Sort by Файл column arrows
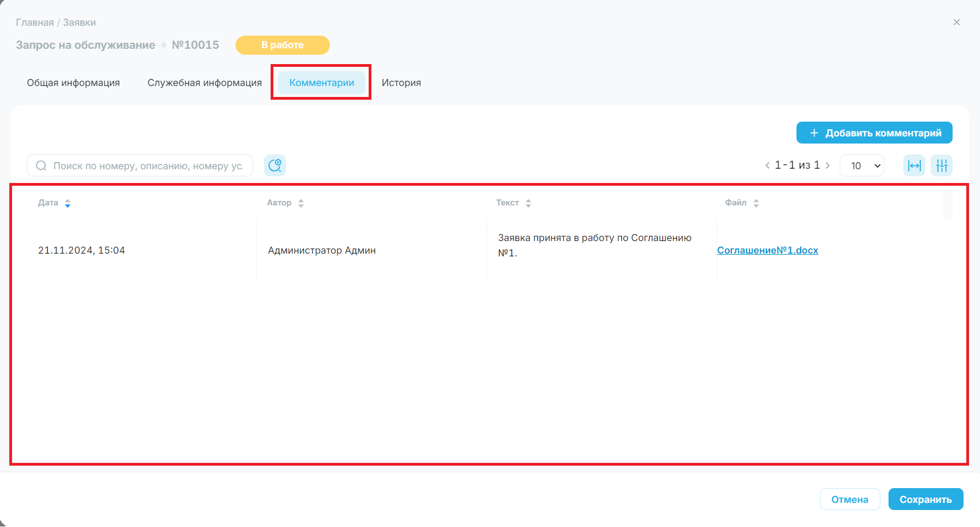 coord(756,203)
